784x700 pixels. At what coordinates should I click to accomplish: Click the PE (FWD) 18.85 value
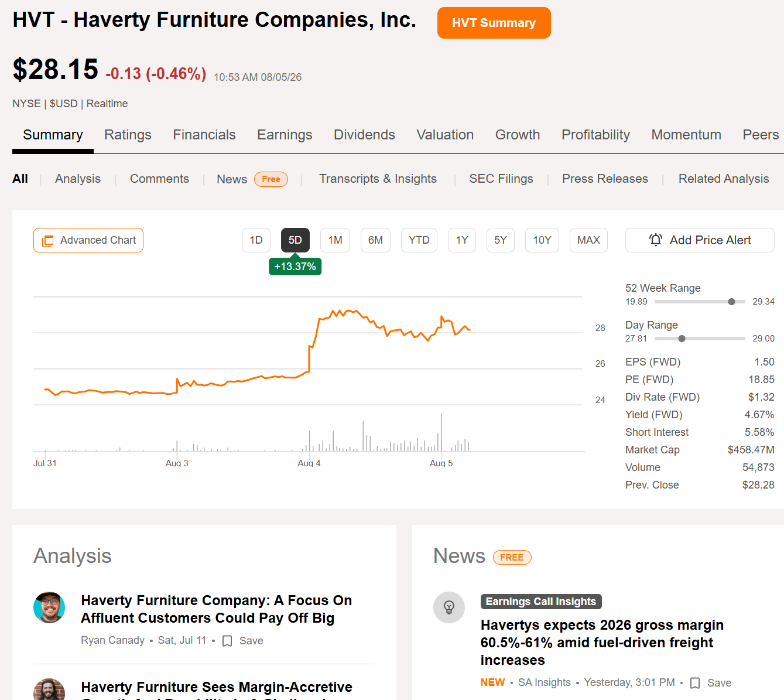[761, 380]
